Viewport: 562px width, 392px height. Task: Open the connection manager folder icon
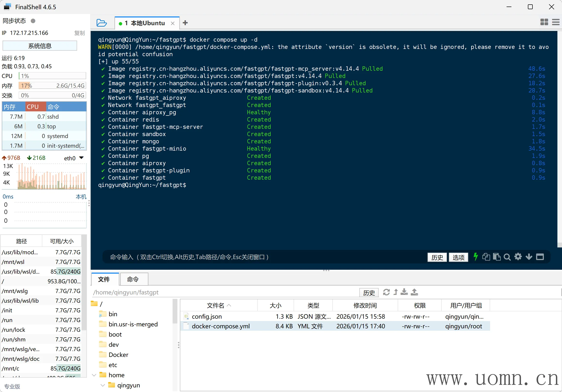point(102,23)
